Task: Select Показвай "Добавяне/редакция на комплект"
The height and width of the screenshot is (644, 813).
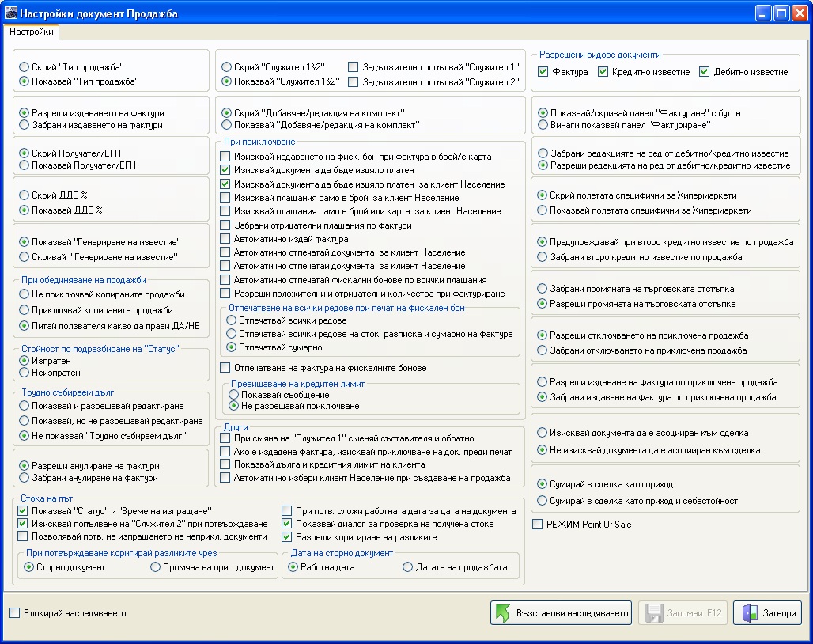Action: 227,125
